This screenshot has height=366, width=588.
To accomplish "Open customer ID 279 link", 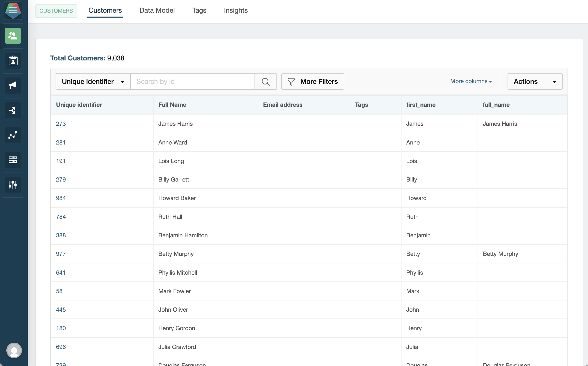I will 61,180.
